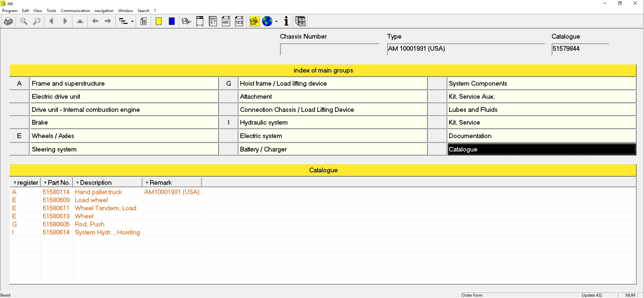Click the zoom out magnifier icon
The image size is (644, 298).
tap(37, 21)
